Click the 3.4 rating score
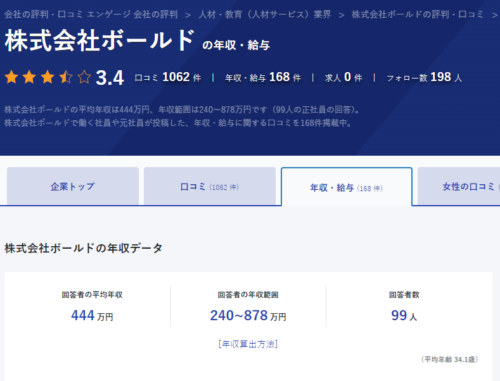Viewport: 500px width, 381px height. 110,78
